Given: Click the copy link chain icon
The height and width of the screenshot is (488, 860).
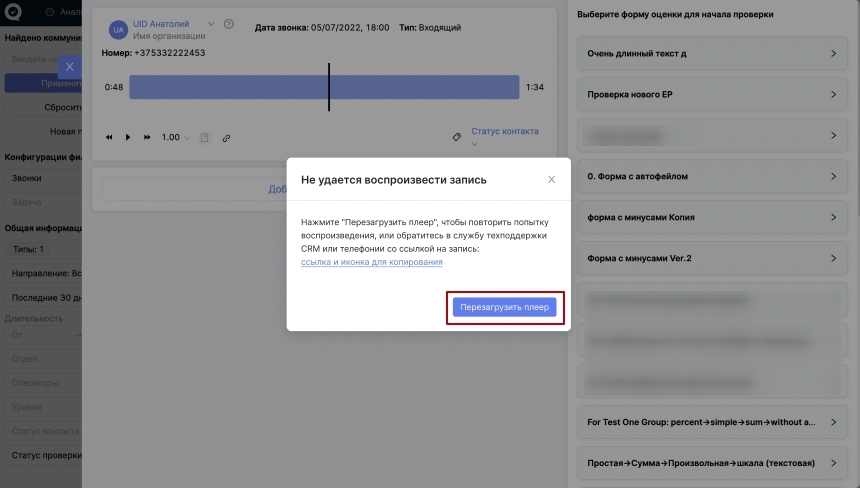Looking at the screenshot, I should pyautogui.click(x=226, y=138).
